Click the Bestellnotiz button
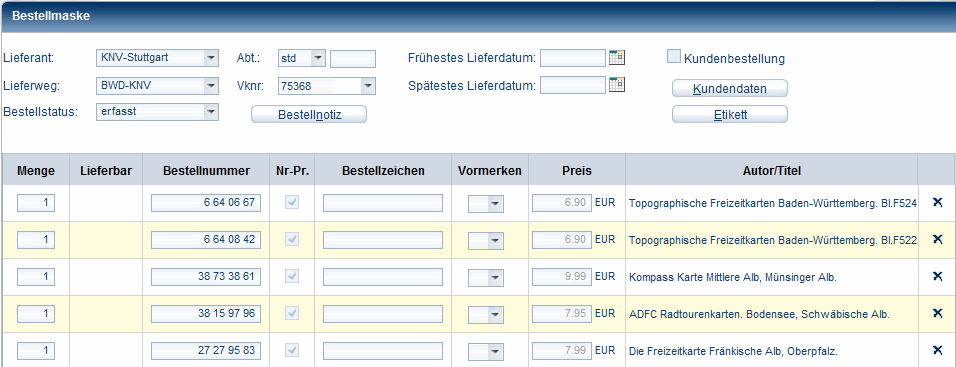 [309, 115]
